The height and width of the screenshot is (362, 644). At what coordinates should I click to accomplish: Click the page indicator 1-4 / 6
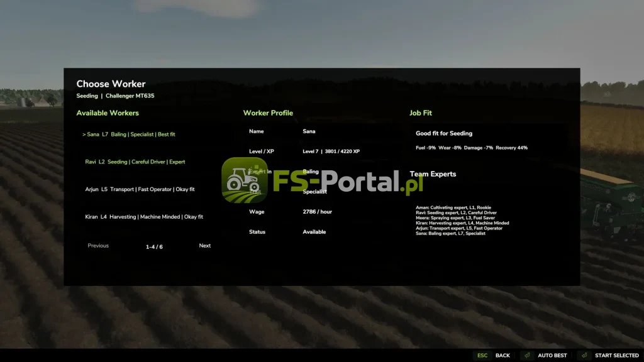(x=154, y=246)
